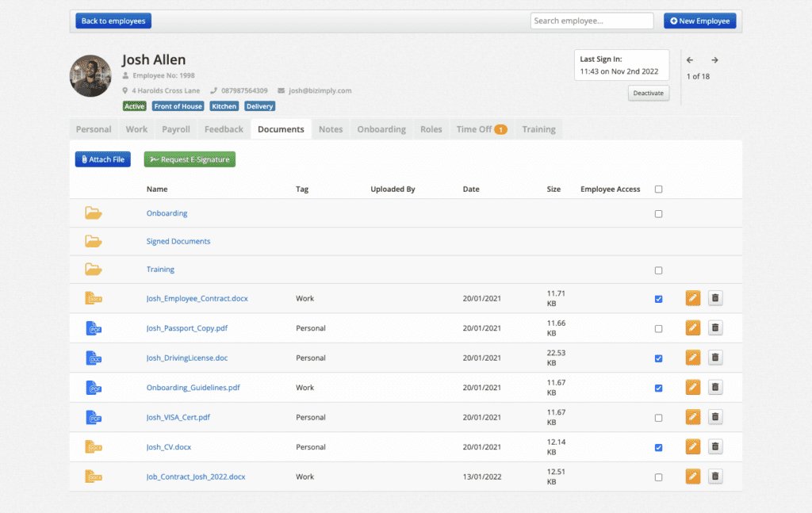Screen dimensions: 812x513
Task: Click the Search employee input field
Action: [x=592, y=21]
